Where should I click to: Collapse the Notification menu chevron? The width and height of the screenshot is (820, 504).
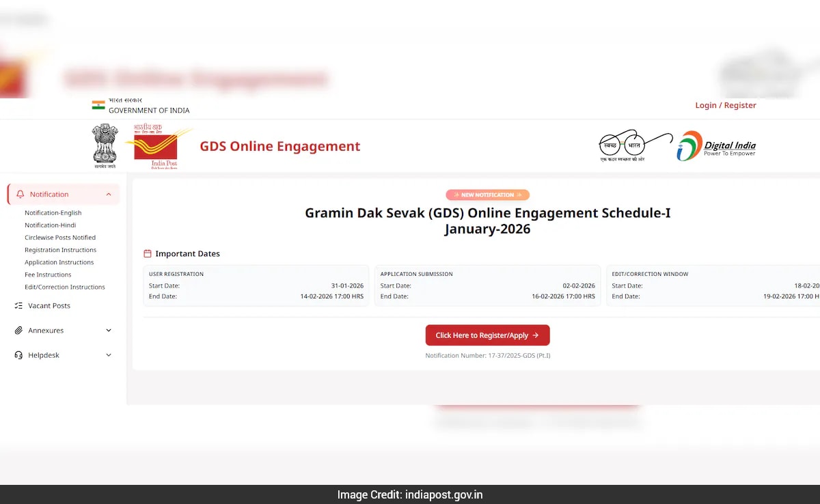(x=109, y=195)
